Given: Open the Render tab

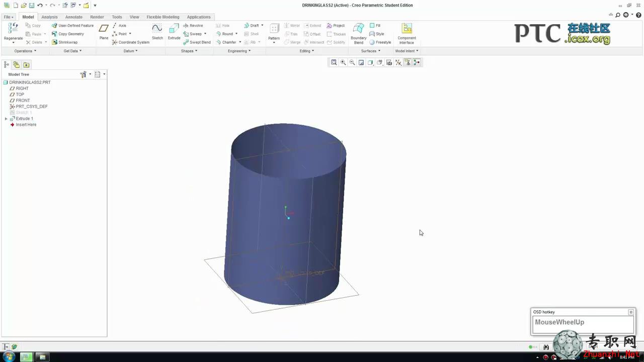Looking at the screenshot, I should click(x=97, y=17).
